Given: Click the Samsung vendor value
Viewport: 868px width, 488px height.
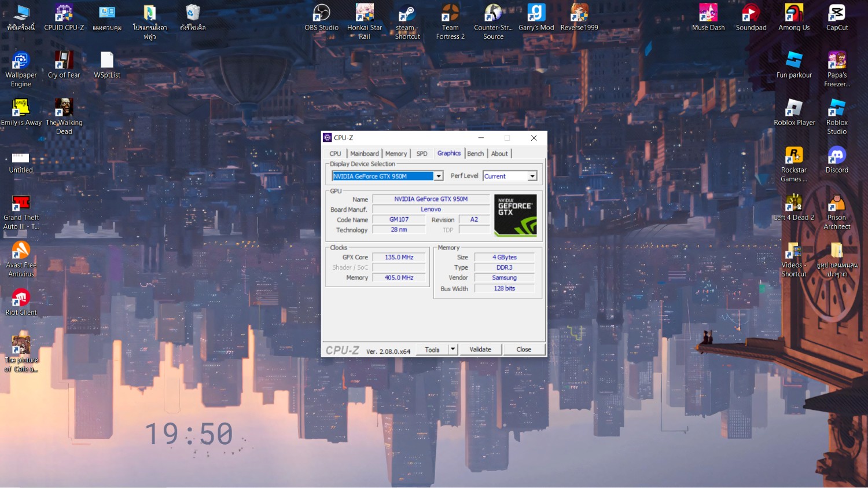Looking at the screenshot, I should click(x=505, y=278).
